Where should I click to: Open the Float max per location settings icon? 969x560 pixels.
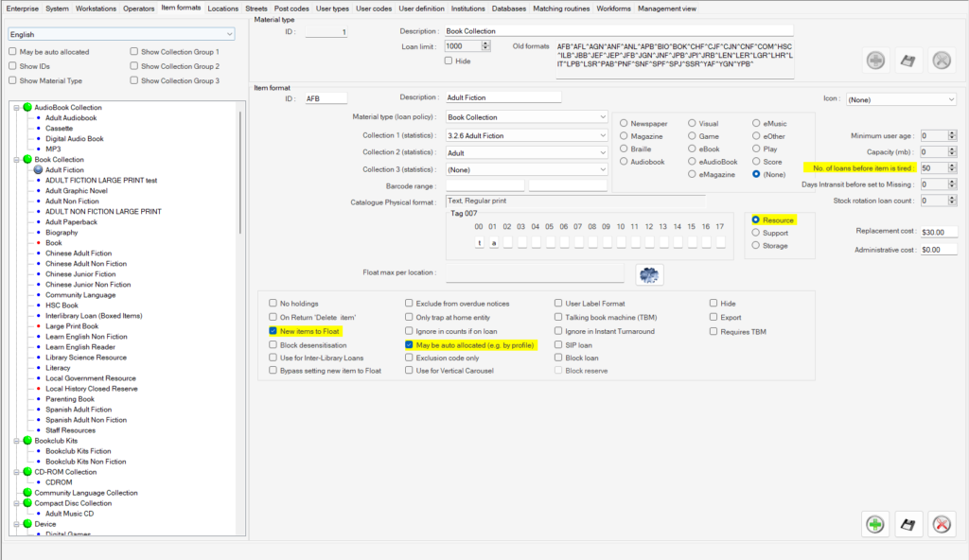coord(649,274)
